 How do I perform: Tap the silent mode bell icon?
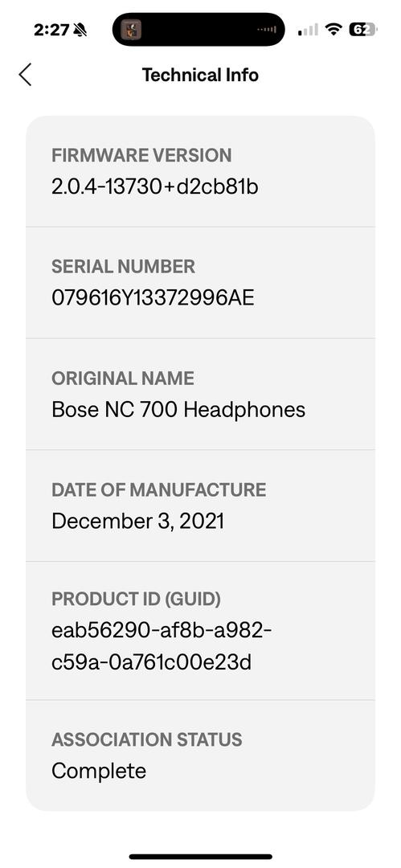(x=81, y=30)
